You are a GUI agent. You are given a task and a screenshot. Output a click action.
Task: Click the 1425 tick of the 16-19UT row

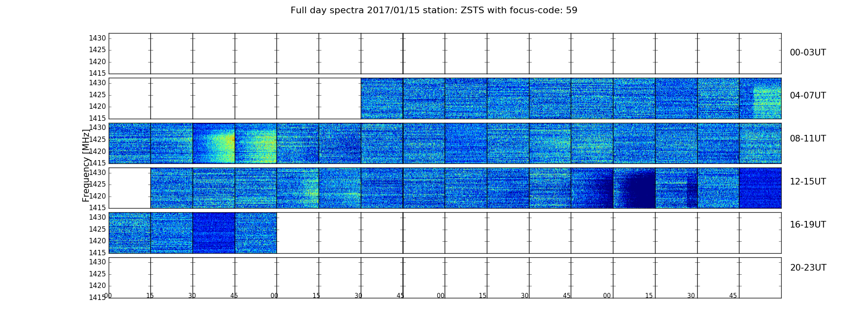pyautogui.click(x=98, y=229)
